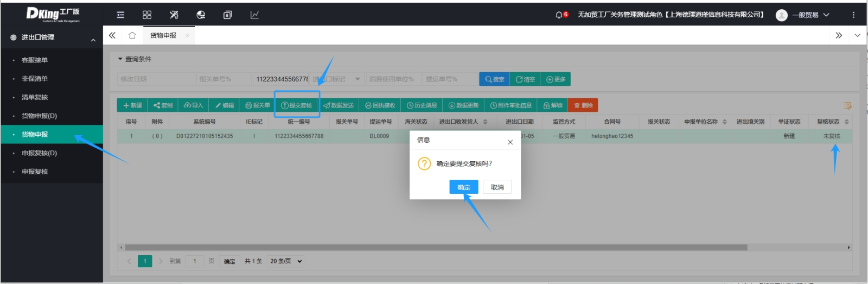This screenshot has height=284, width=868.
Task: Open 申报复核(D) sidebar item
Action: 52,153
